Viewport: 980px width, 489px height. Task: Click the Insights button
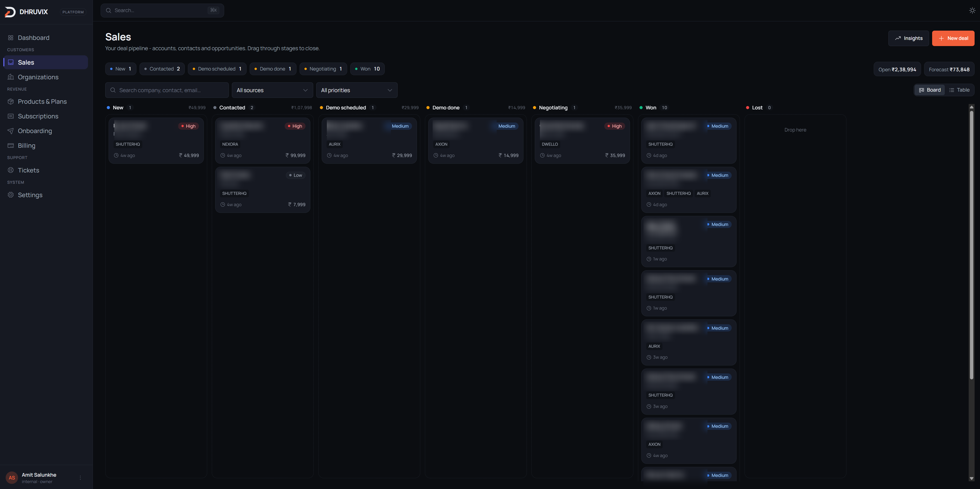pos(908,38)
